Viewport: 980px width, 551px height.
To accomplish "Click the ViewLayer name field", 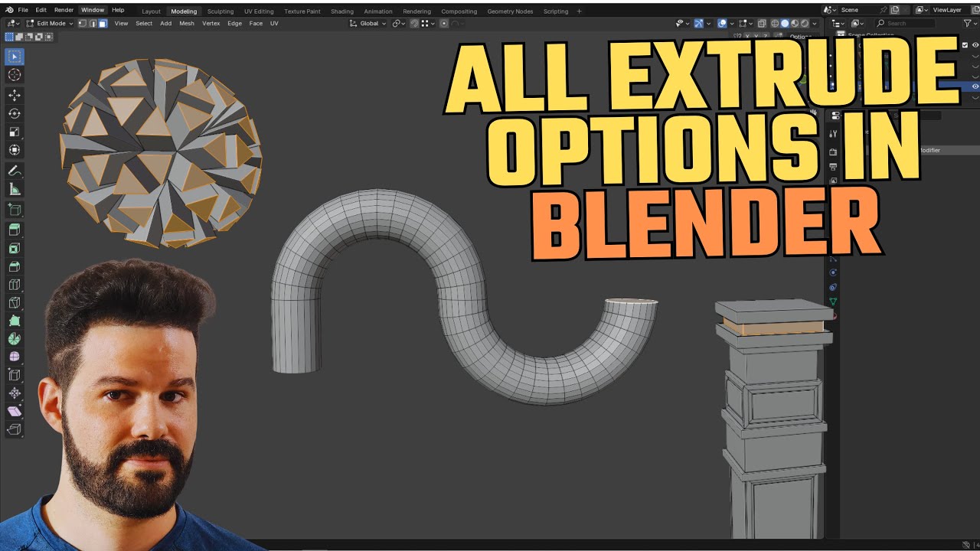I will tap(950, 10).
